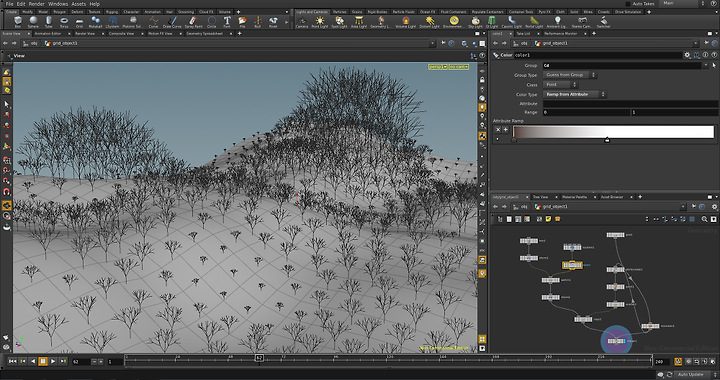Select the Tube shelf tool
720x380 pixels.
[x=49, y=22]
